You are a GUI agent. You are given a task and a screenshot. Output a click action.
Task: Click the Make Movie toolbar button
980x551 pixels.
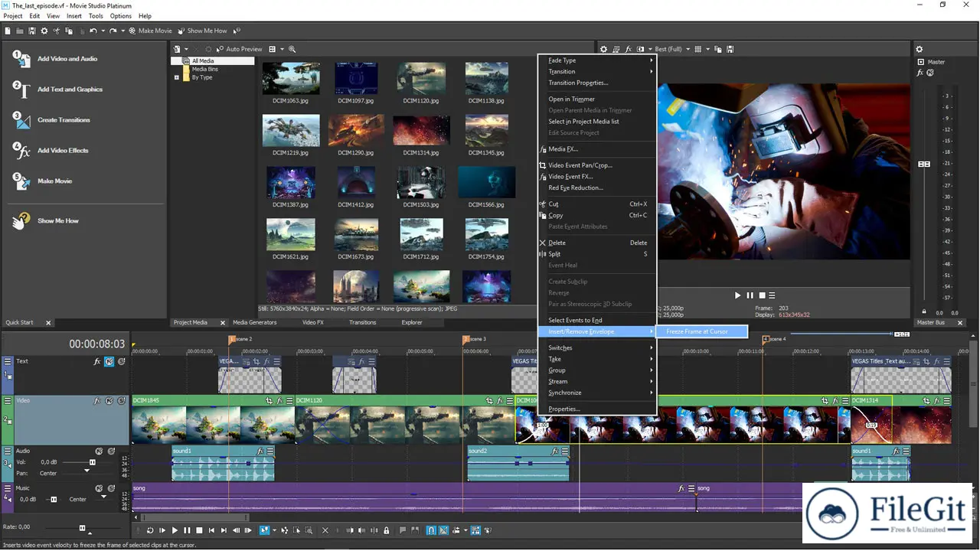pos(150,31)
